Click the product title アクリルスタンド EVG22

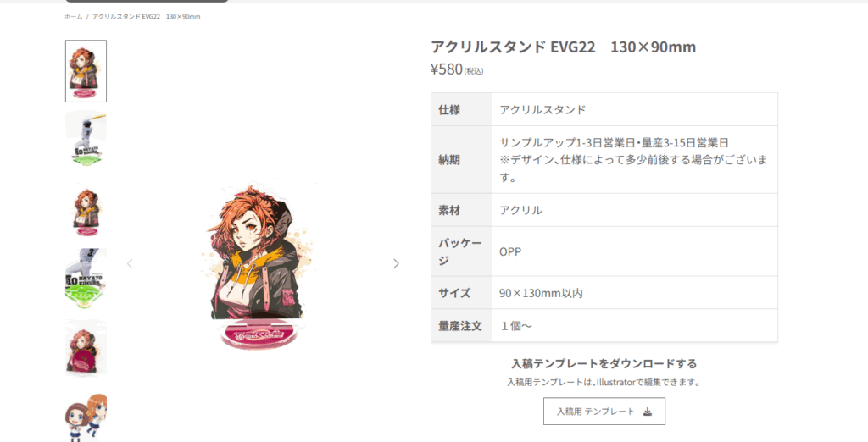(x=563, y=47)
